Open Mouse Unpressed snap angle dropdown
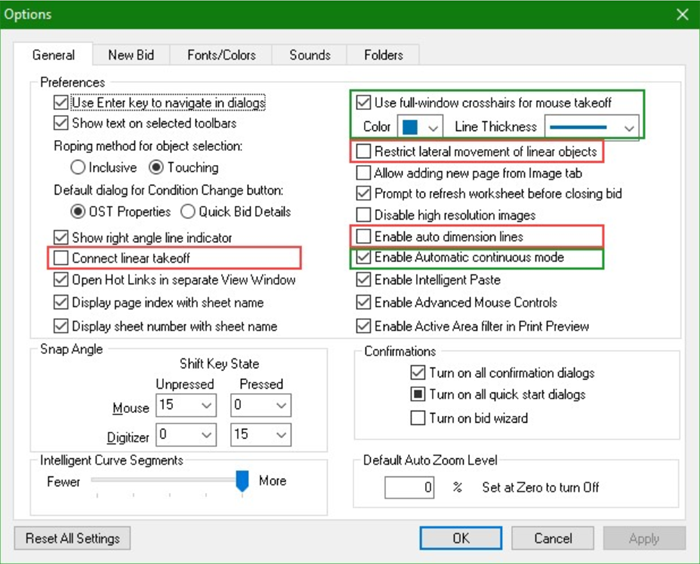700x564 pixels. tap(186, 405)
